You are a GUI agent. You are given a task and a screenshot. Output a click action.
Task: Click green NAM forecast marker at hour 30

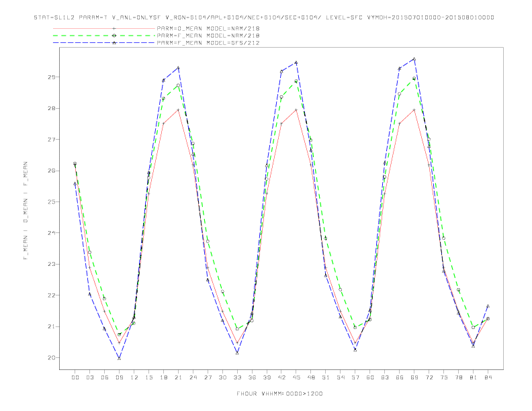pyautogui.click(x=222, y=291)
